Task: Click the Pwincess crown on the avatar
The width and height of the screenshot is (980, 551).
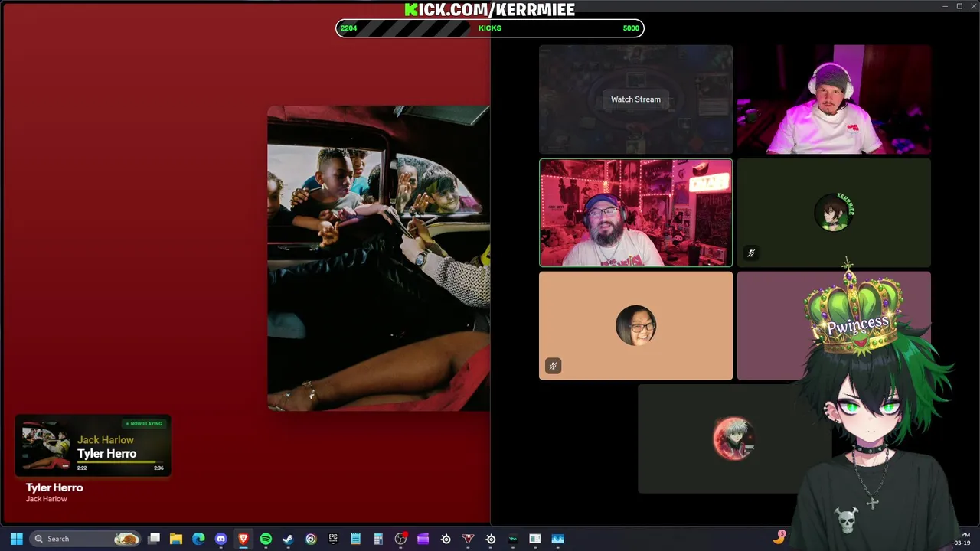Action: coord(855,312)
